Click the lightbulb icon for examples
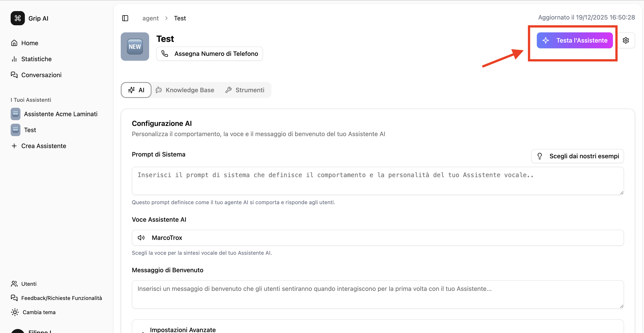Screen dimensions: 644x333 540,156
